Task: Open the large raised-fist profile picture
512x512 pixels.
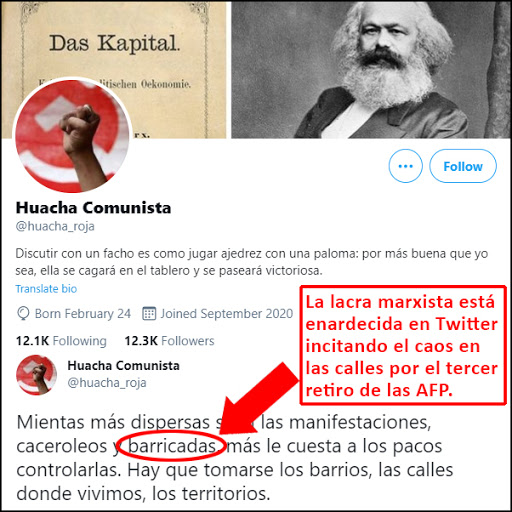Action: coord(72,135)
